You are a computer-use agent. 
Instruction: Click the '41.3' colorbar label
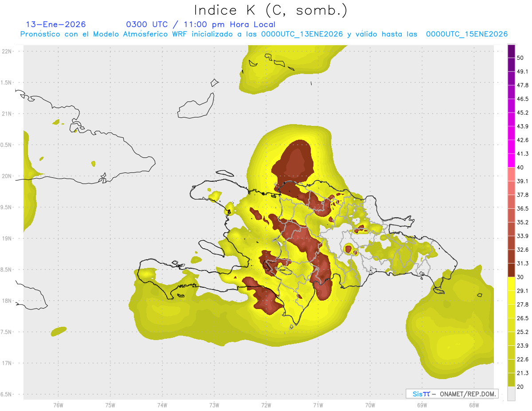click(x=523, y=154)
